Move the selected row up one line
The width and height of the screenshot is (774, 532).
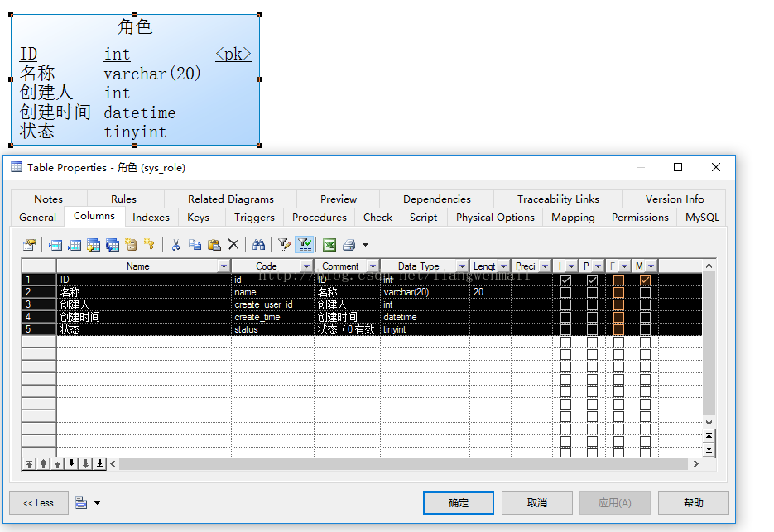click(x=58, y=463)
